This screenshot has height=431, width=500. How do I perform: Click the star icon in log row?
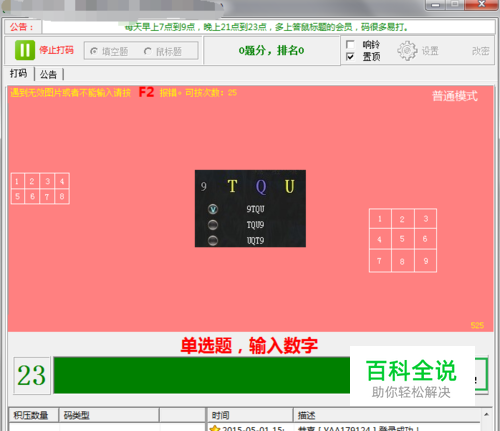[215, 428]
